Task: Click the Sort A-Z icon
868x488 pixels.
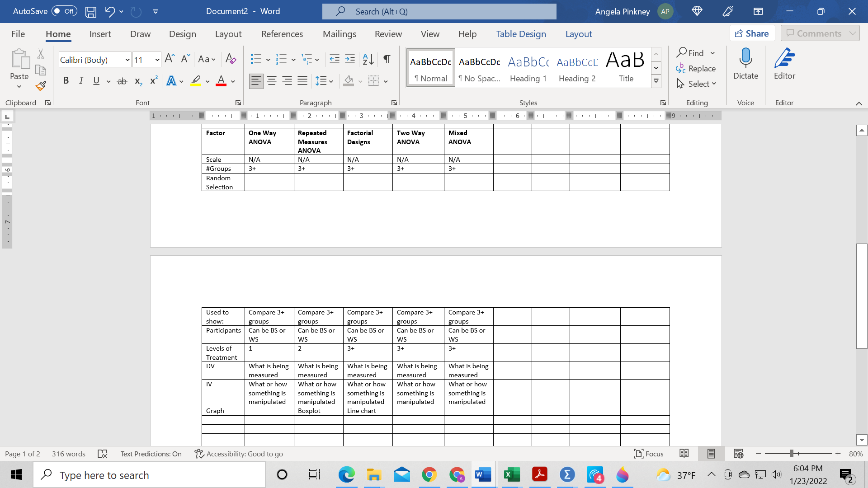Action: tap(368, 59)
